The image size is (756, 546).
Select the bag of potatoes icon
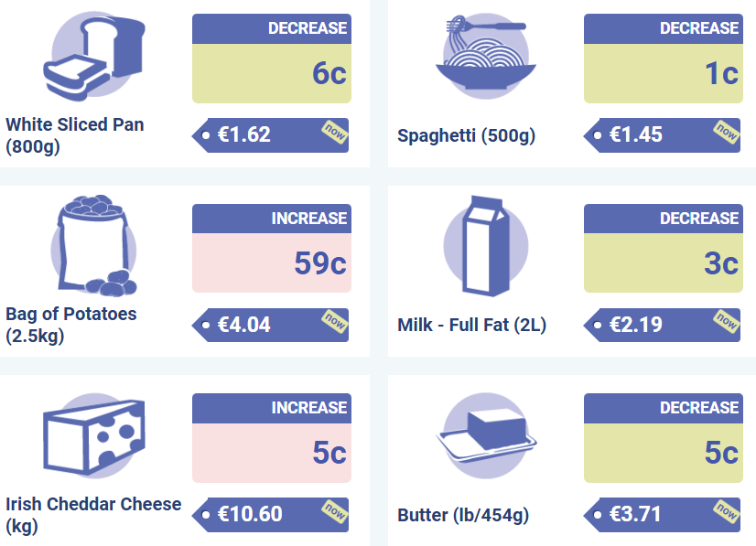click(x=94, y=246)
